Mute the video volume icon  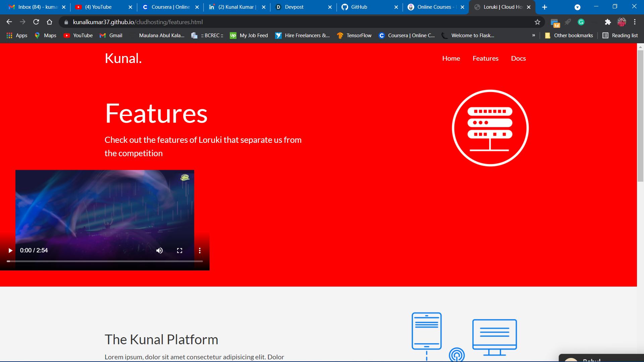coord(159,250)
